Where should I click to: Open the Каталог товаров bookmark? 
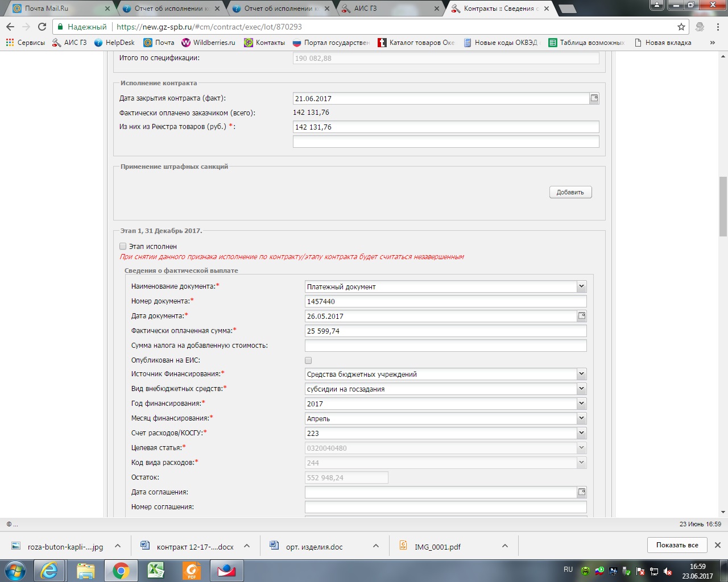point(416,43)
